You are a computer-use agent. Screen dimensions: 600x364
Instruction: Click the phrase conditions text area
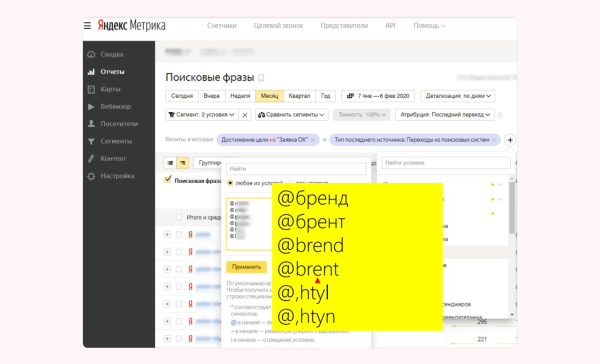coord(249,224)
